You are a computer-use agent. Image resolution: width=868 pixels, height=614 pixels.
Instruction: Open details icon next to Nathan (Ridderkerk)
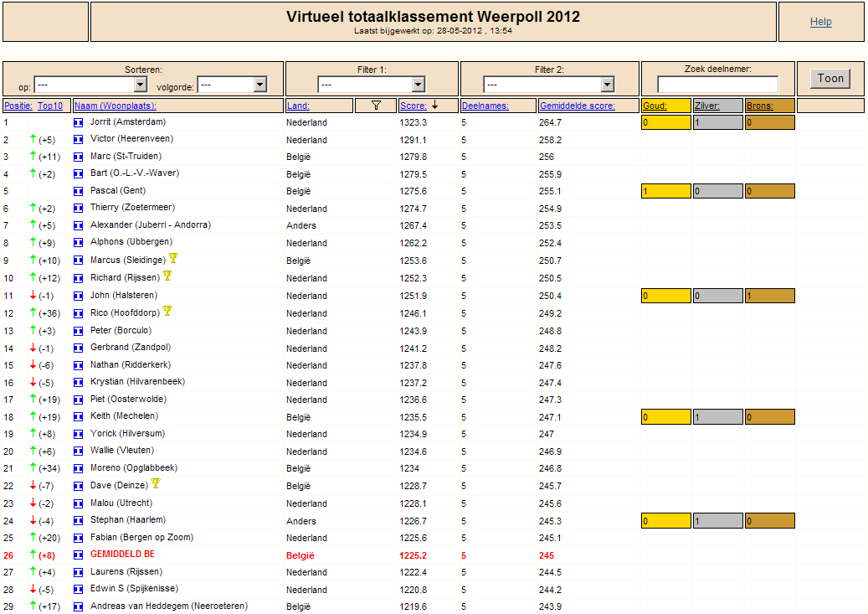78,365
